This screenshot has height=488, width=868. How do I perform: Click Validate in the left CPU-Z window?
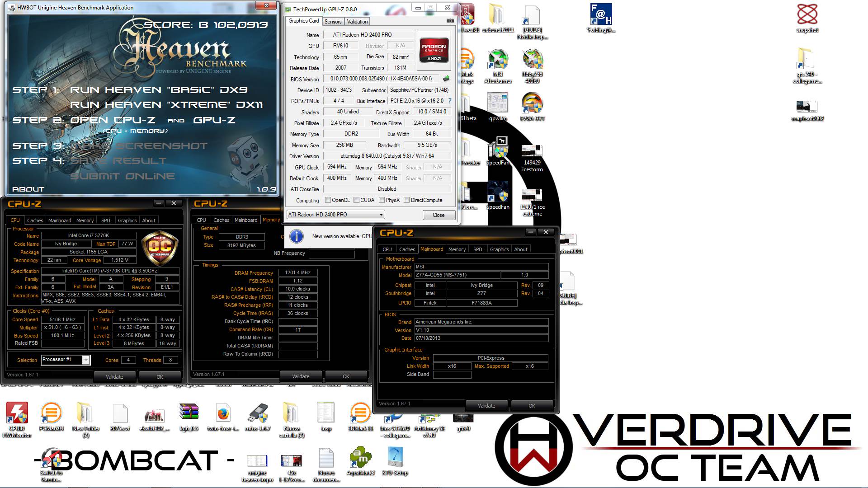pos(114,376)
